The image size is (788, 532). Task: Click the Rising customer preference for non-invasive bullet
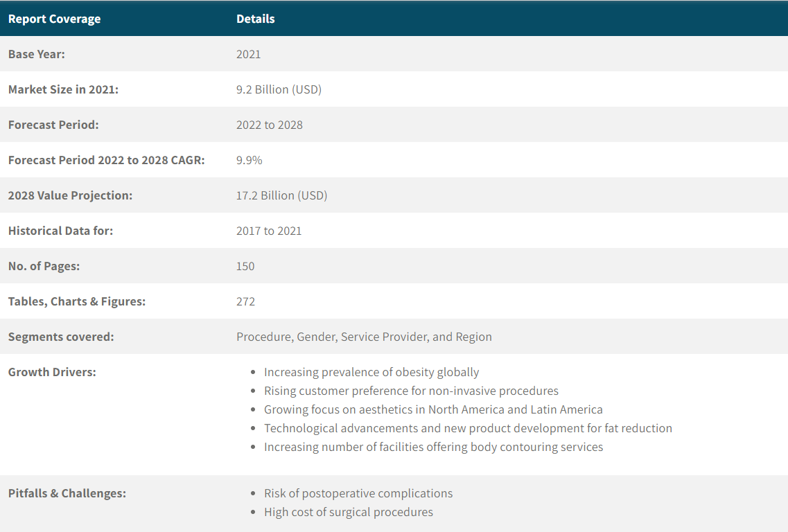click(411, 391)
